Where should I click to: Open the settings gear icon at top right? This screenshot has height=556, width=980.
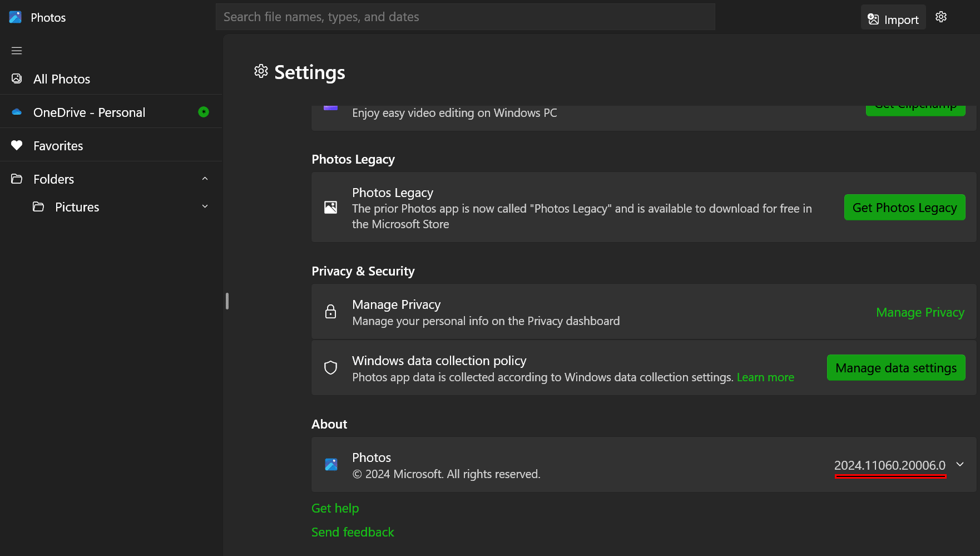[941, 17]
